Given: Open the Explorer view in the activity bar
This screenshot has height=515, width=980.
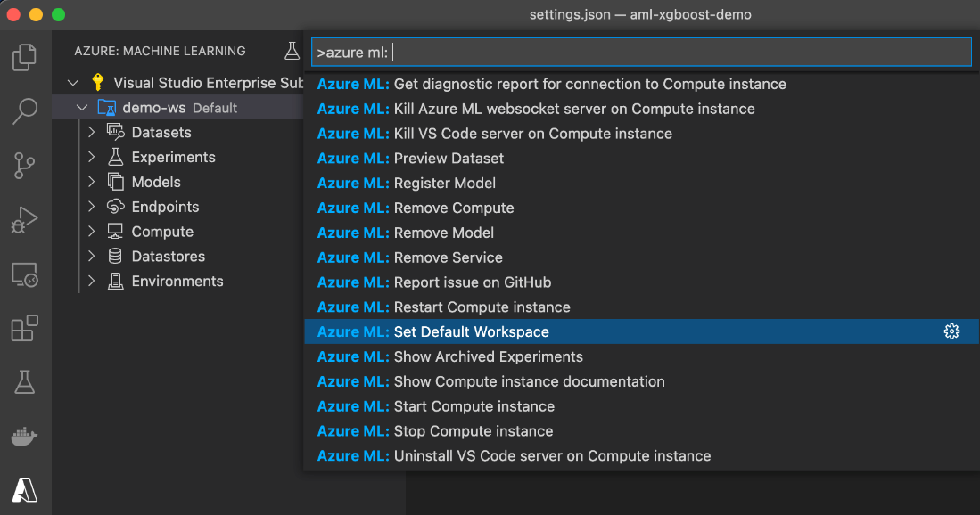Looking at the screenshot, I should 24,57.
